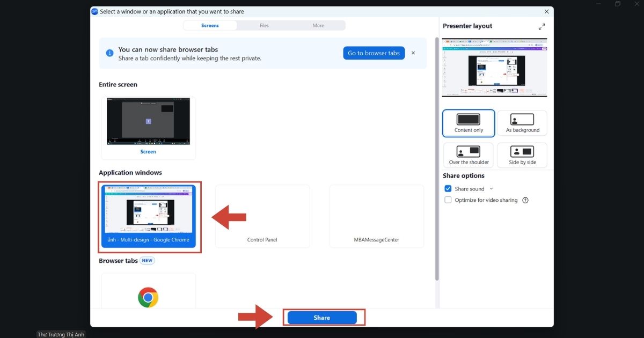Switch to the Files tab
The width and height of the screenshot is (644, 338).
tap(264, 25)
